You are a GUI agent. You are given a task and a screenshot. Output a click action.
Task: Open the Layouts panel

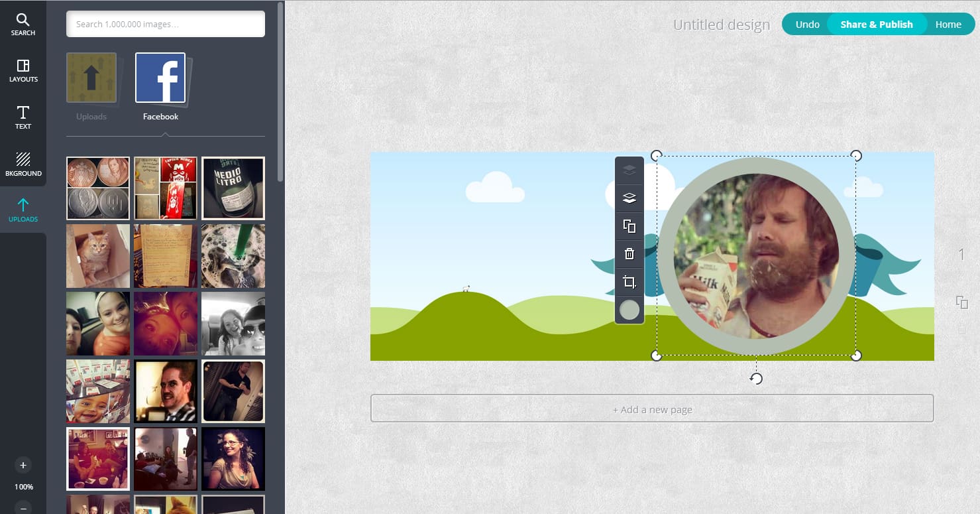(23, 70)
